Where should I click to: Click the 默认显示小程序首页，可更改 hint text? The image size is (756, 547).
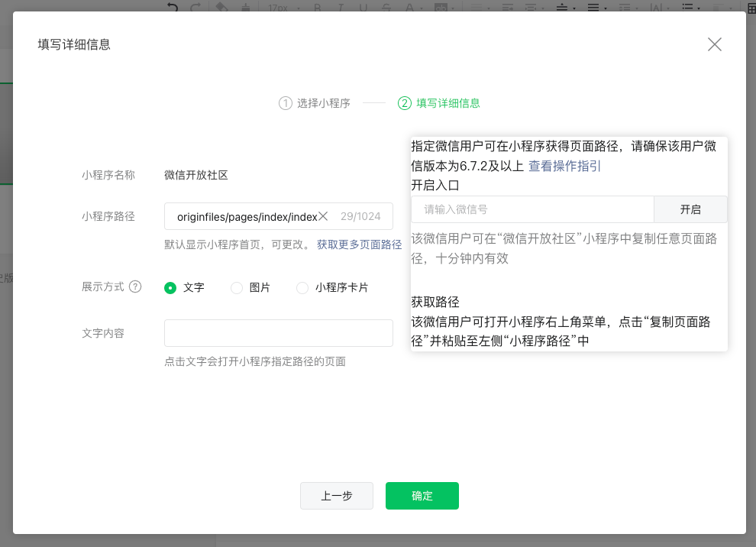pyautogui.click(x=239, y=244)
